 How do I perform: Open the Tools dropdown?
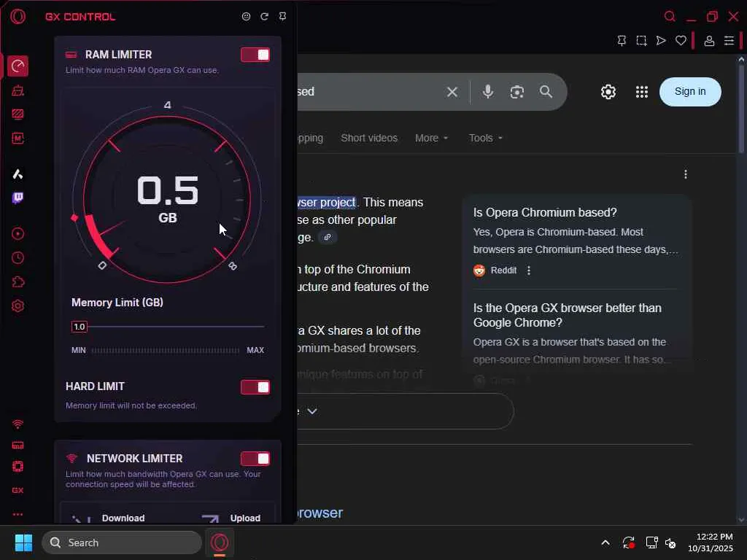click(x=485, y=138)
